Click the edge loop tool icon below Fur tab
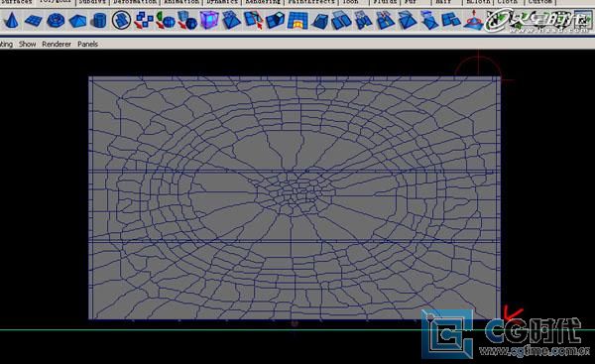Image resolution: width=595 pixels, height=364 pixels. [x=386, y=21]
